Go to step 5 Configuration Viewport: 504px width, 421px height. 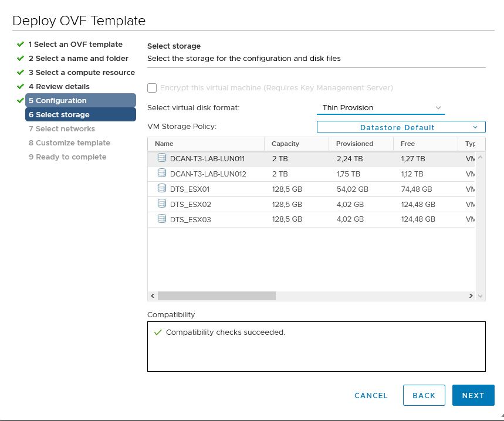pos(80,100)
